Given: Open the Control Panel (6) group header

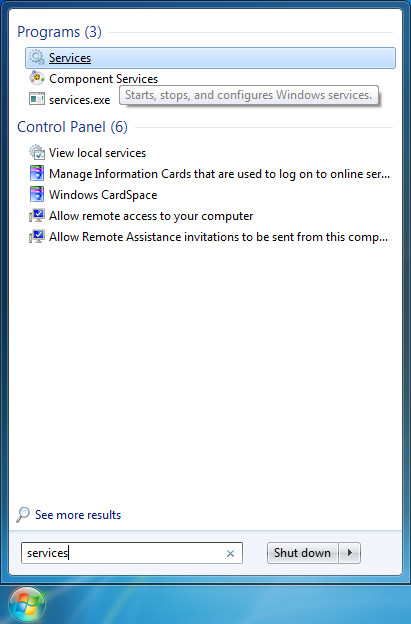Looking at the screenshot, I should click(x=72, y=127).
